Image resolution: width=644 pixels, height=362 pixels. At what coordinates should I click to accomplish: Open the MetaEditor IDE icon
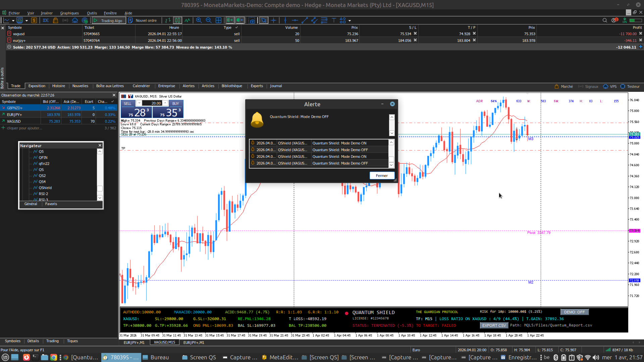[x=46, y=20]
